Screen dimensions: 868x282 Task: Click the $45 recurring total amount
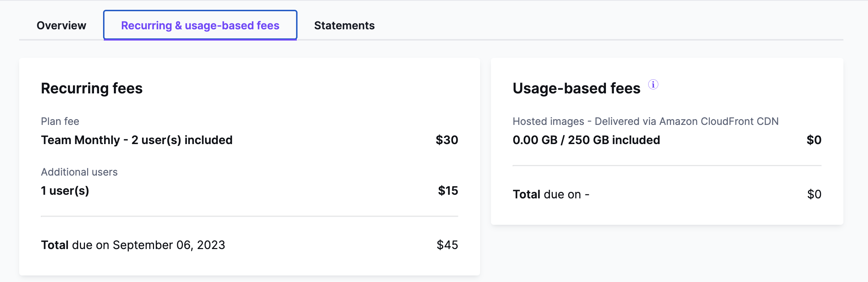pyautogui.click(x=447, y=245)
